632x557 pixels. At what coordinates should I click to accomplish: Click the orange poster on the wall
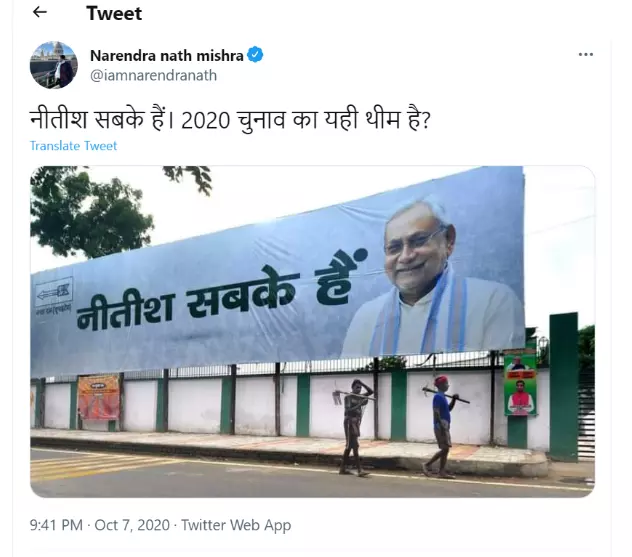pos(99,397)
